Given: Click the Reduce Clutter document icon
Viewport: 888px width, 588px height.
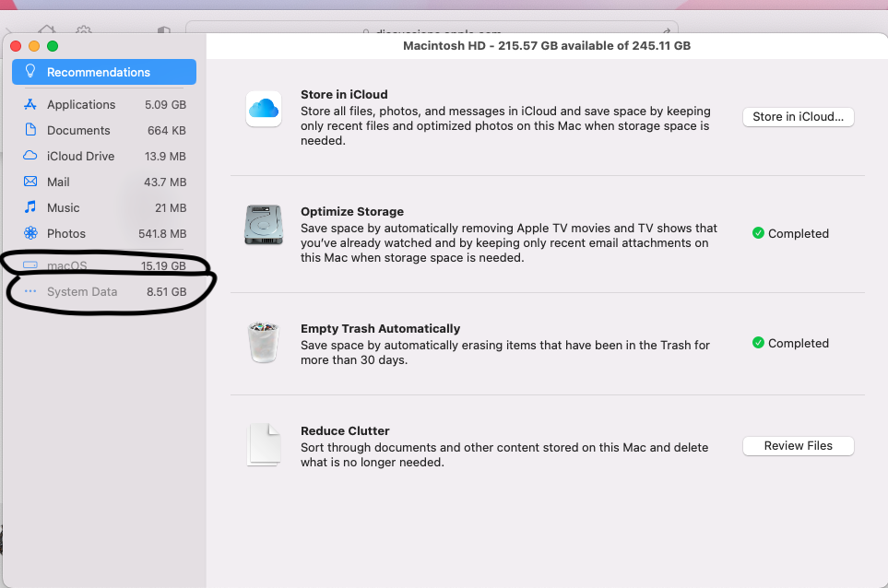Looking at the screenshot, I should (264, 445).
